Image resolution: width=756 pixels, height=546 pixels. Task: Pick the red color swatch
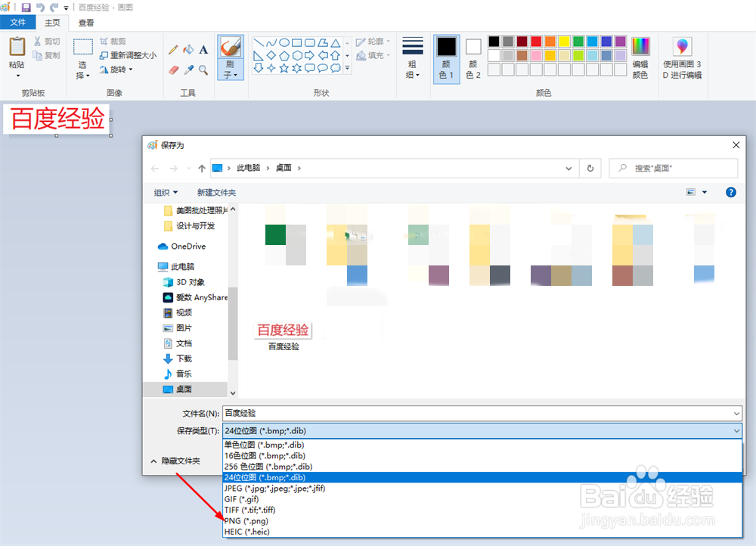(x=536, y=42)
